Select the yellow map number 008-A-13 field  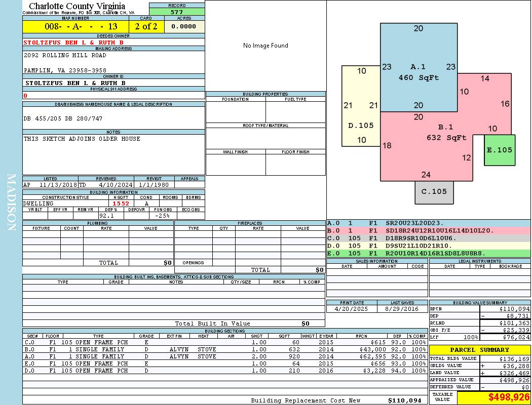(x=75, y=26)
